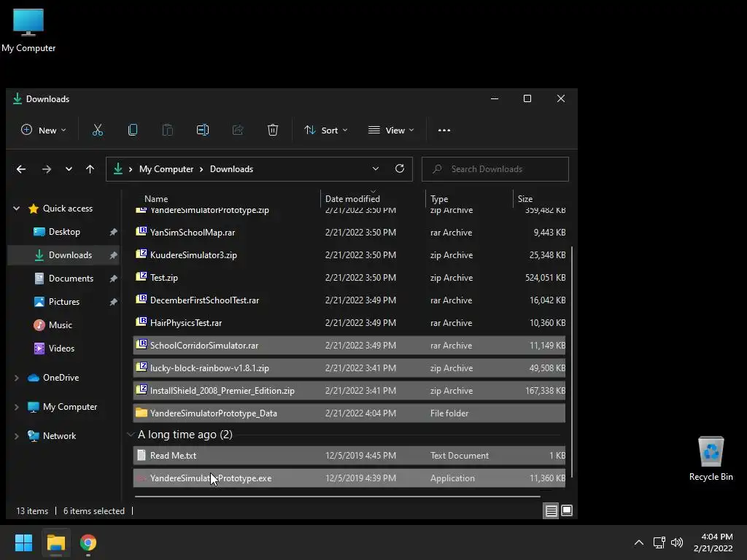Select YanSimSchoolMap.rar file

click(x=349, y=233)
